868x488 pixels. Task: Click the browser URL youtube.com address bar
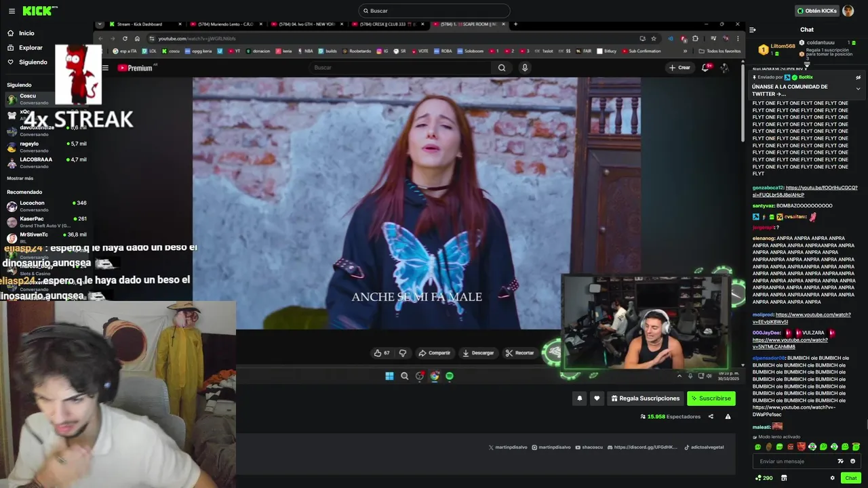coord(390,39)
